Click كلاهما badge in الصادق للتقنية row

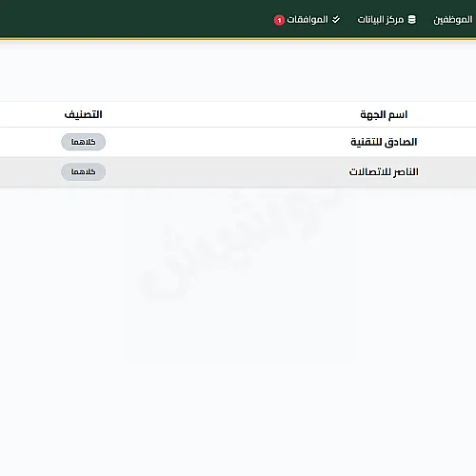tap(83, 142)
